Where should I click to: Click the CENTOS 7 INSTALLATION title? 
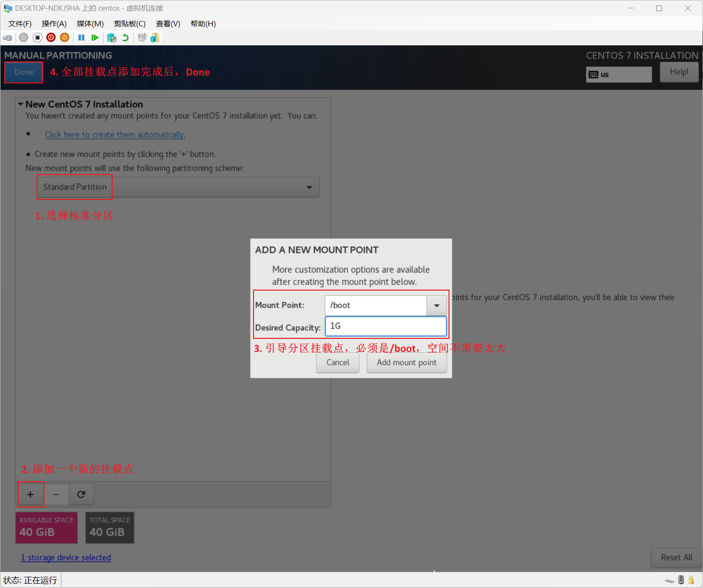click(x=642, y=56)
